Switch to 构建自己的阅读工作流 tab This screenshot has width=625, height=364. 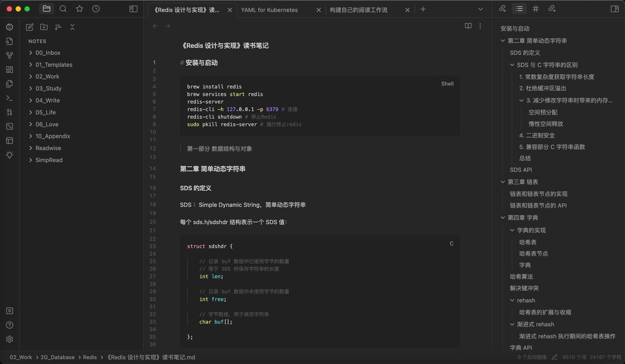click(x=359, y=10)
